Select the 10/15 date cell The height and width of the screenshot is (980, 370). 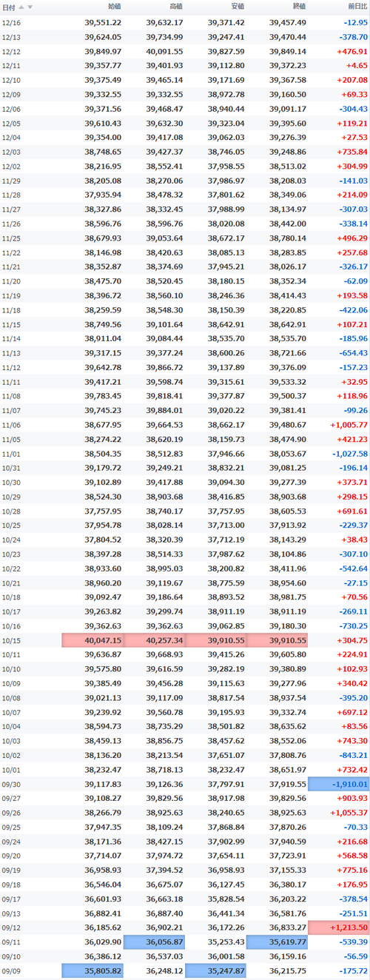(11, 640)
